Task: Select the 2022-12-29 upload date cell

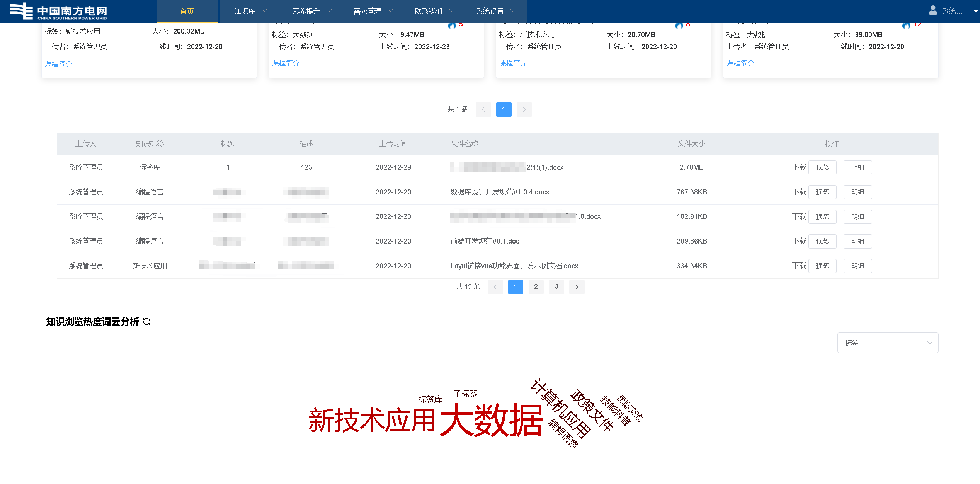Action: [393, 167]
